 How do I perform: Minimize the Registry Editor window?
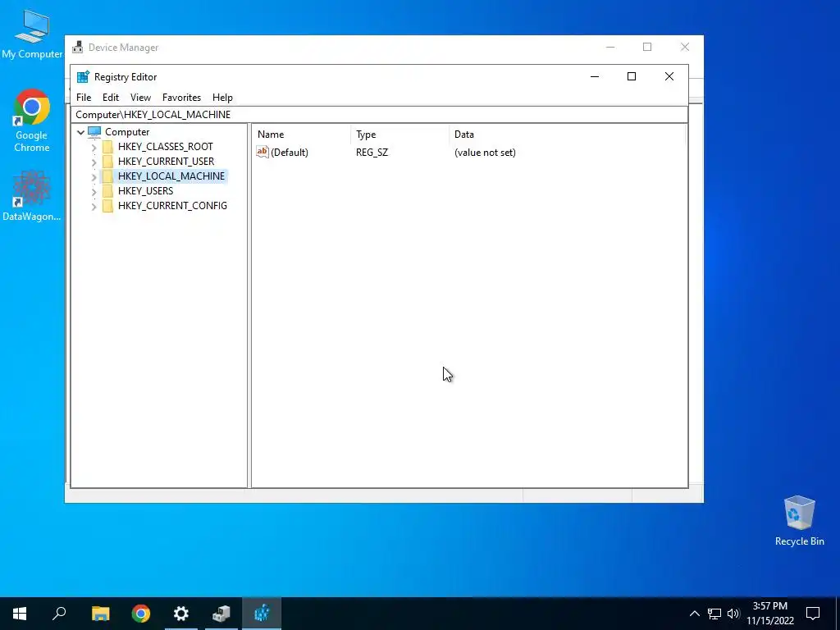click(595, 76)
